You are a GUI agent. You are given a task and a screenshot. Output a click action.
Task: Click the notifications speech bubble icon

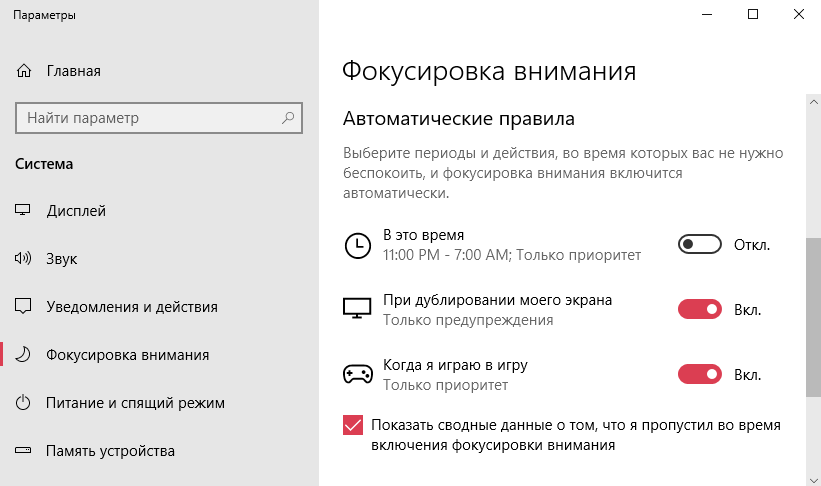(23, 306)
